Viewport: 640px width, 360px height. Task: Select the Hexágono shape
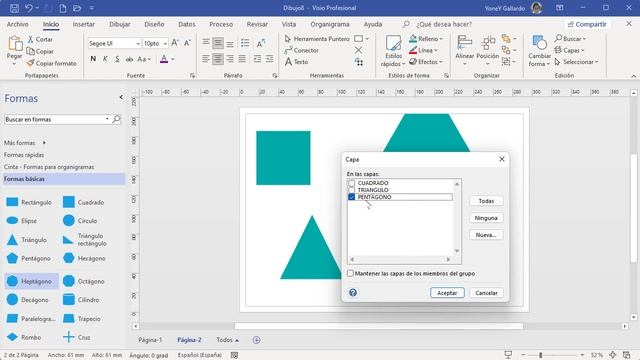pos(84,258)
